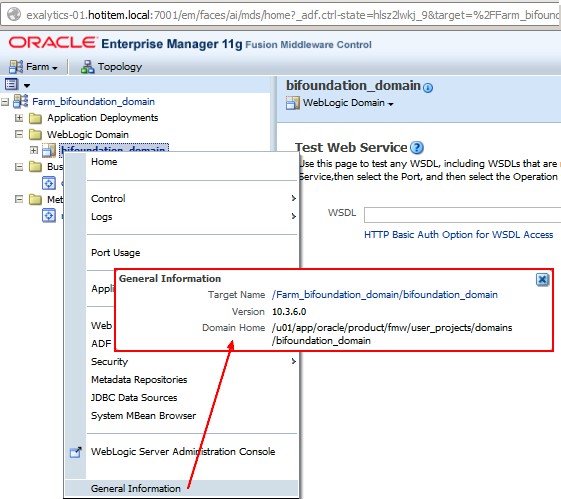The width and height of the screenshot is (561, 499).
Task: Open the tree view options icon
Action: [x=11, y=84]
